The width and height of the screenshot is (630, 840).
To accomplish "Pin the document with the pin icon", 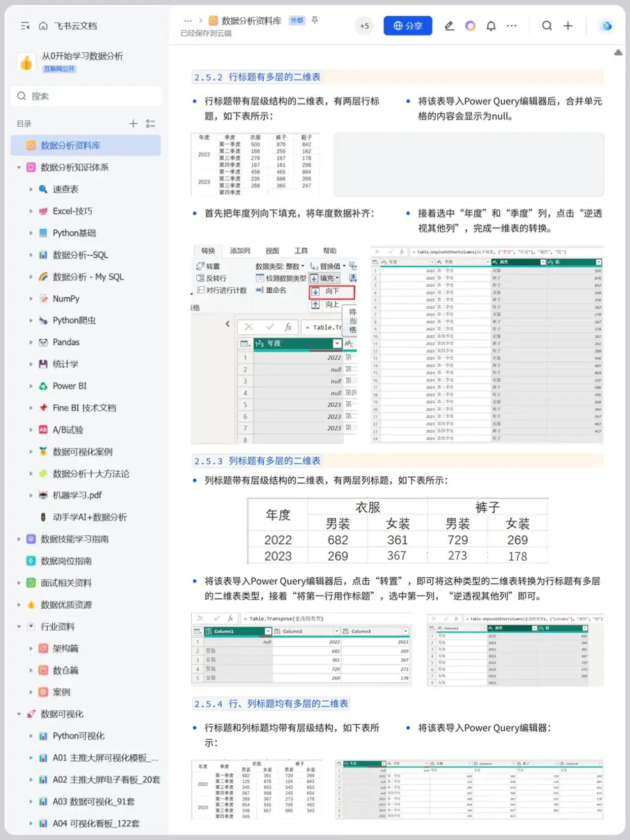I will pyautogui.click(x=315, y=20).
